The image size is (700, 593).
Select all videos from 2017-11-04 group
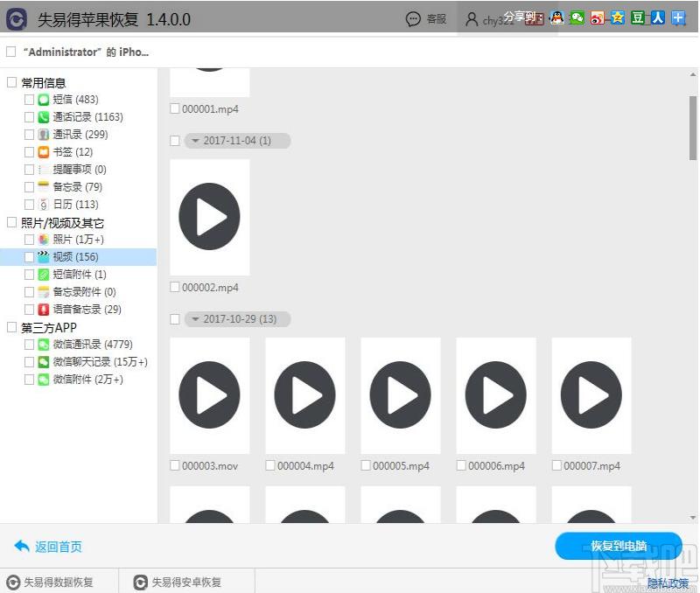[175, 141]
